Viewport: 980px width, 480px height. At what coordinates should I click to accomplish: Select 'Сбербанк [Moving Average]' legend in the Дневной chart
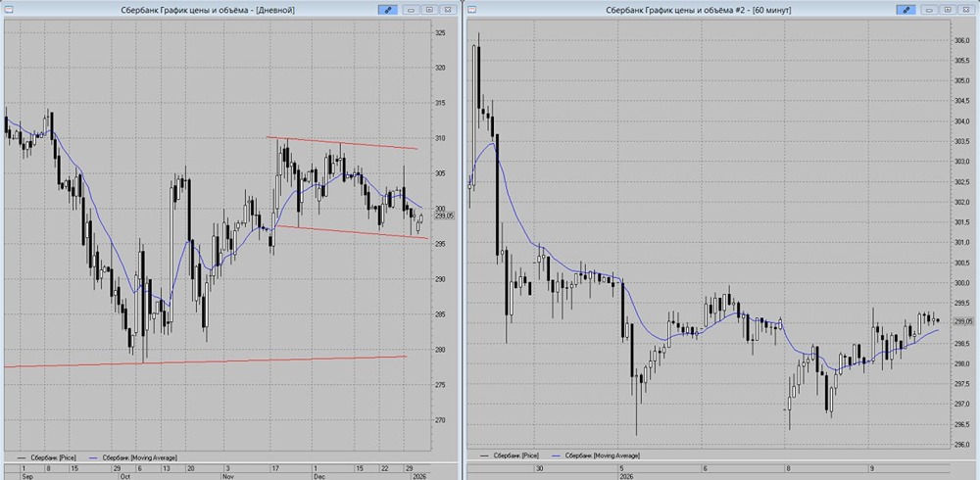pos(133,458)
